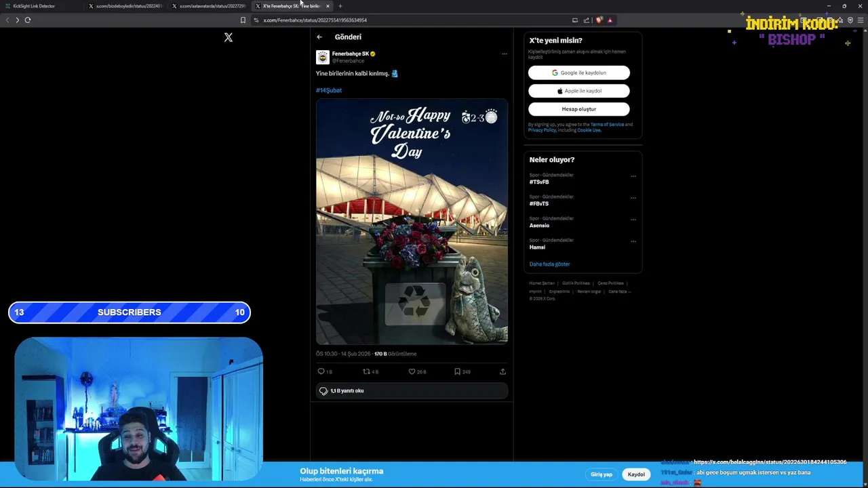Switch to the x.com/bizdeboyledir tab
Screen dimensions: 868x488
point(125,6)
